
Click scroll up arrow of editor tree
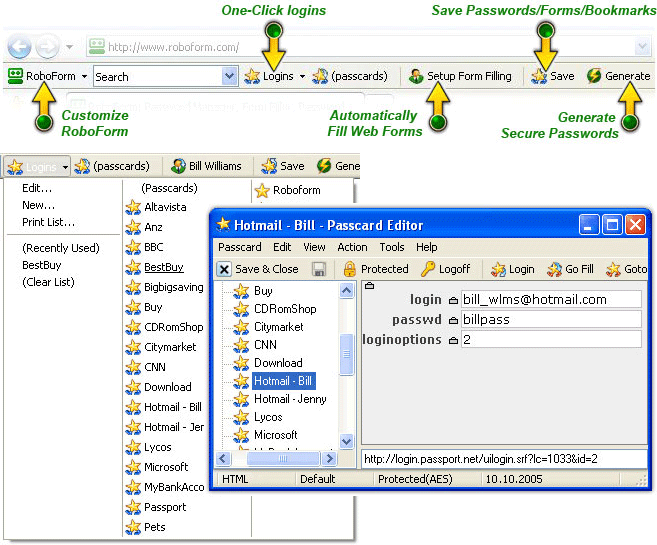(x=347, y=290)
